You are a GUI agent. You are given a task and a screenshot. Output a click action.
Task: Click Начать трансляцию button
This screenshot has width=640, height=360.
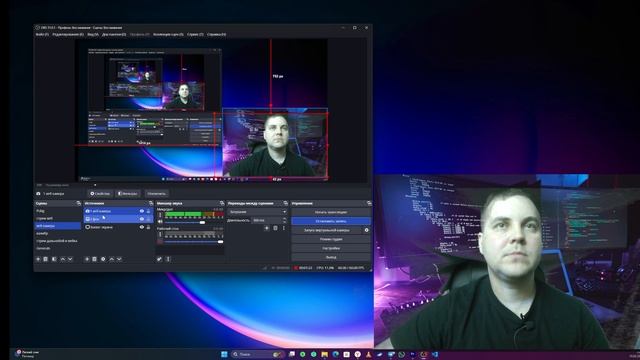[331, 212]
